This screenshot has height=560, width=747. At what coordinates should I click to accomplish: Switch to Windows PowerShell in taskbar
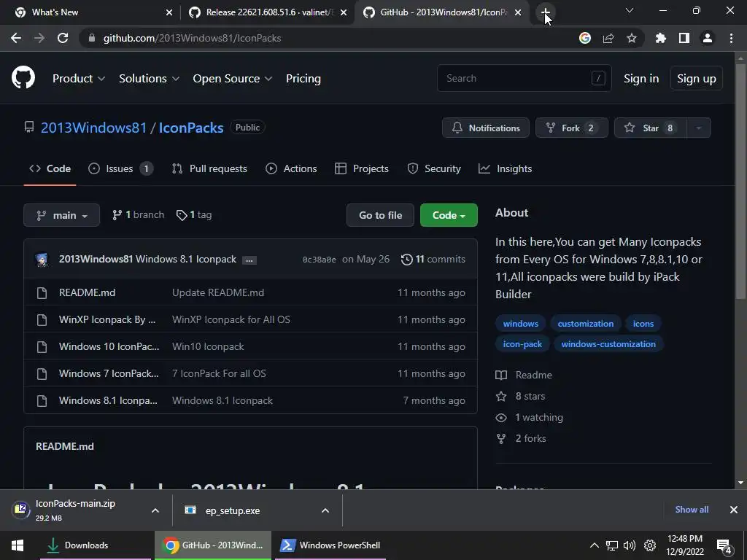coord(330,545)
